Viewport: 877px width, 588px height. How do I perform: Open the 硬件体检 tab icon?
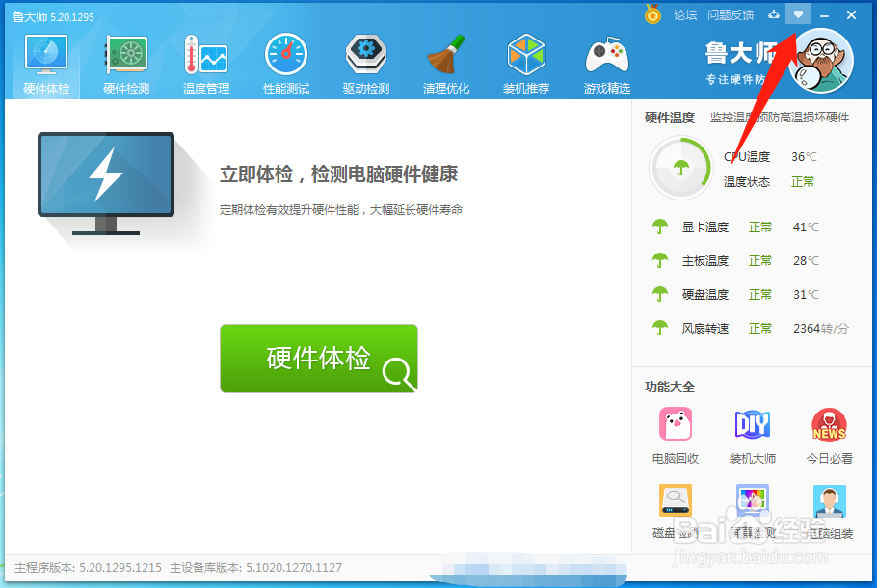coord(46,55)
